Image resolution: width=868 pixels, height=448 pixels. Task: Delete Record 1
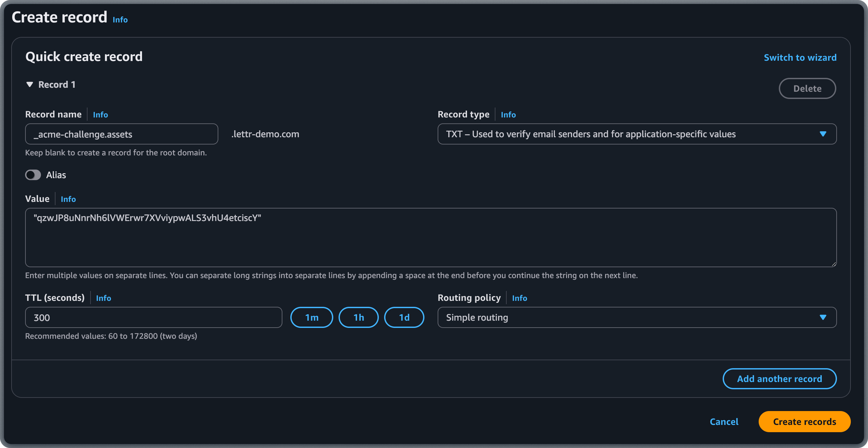pyautogui.click(x=807, y=88)
